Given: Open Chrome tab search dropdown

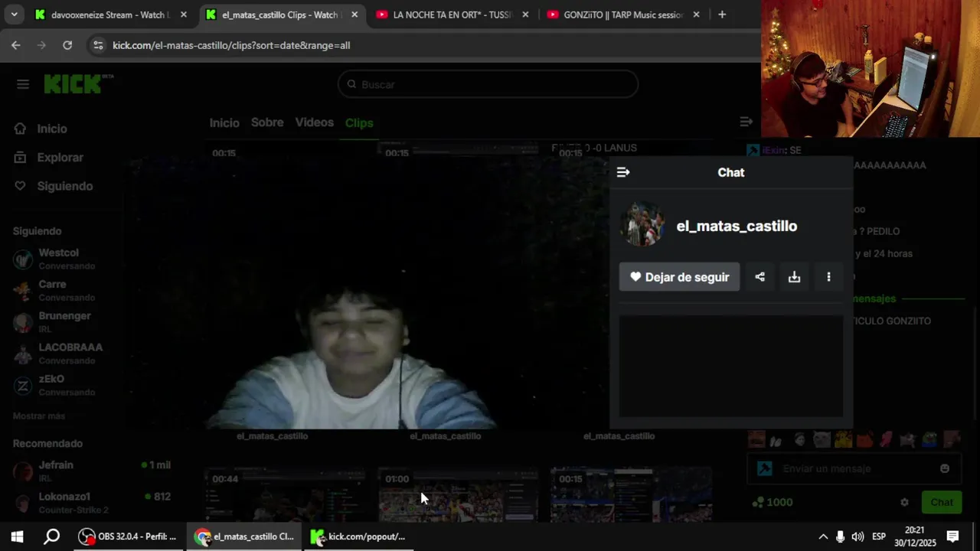Looking at the screenshot, I should [15, 15].
